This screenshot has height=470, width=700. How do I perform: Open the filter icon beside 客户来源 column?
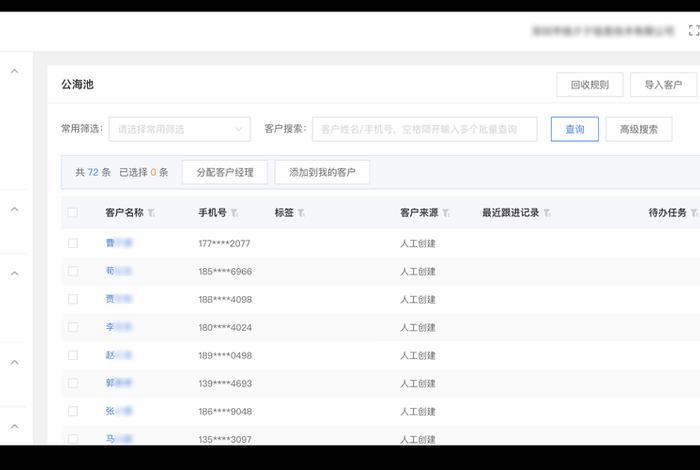[446, 213]
